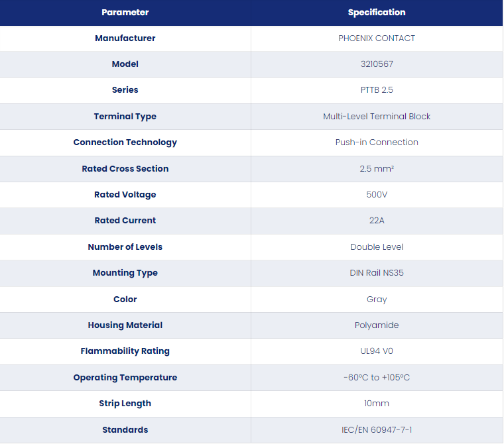Click the 2.5 mm² cross section value
This screenshot has height=444, width=504.
pos(377,169)
